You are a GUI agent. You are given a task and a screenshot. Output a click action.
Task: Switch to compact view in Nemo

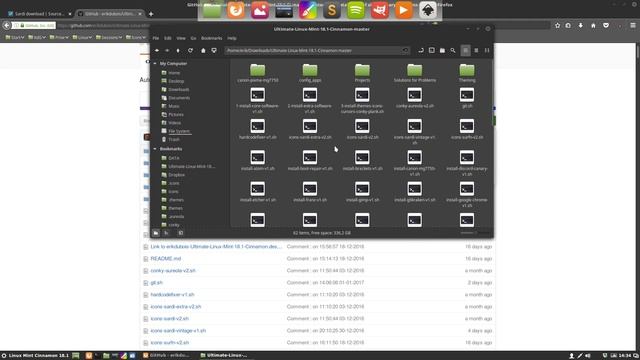(x=487, y=51)
